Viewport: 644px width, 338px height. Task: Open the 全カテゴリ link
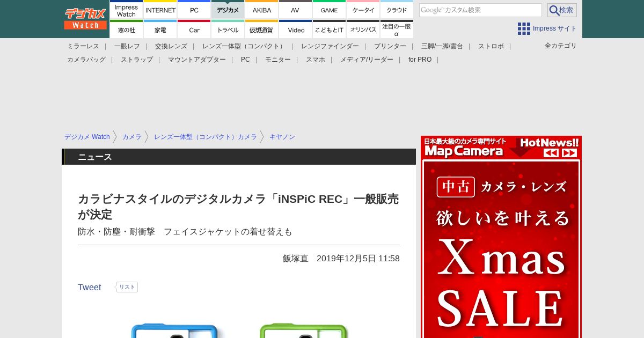[x=561, y=46]
